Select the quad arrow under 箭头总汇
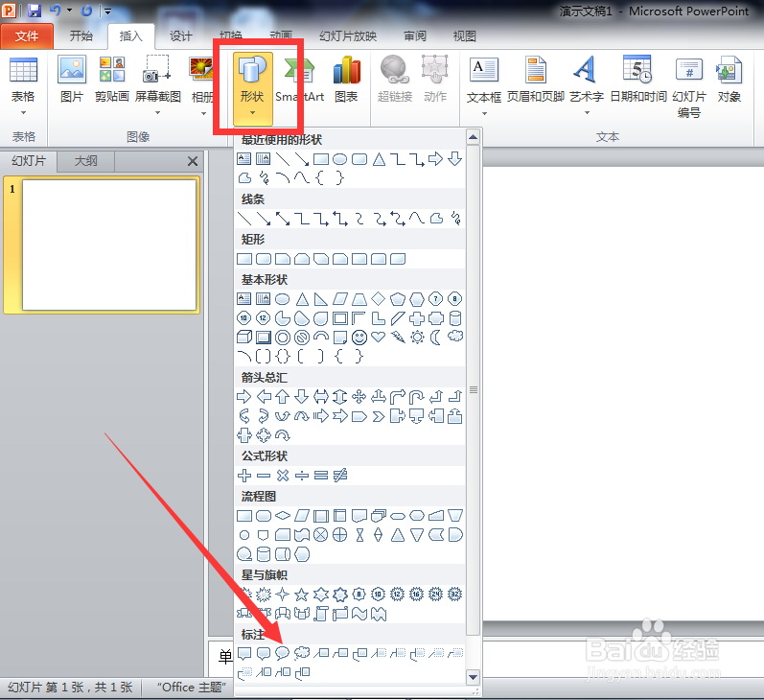The height and width of the screenshot is (700, 764). [x=359, y=397]
